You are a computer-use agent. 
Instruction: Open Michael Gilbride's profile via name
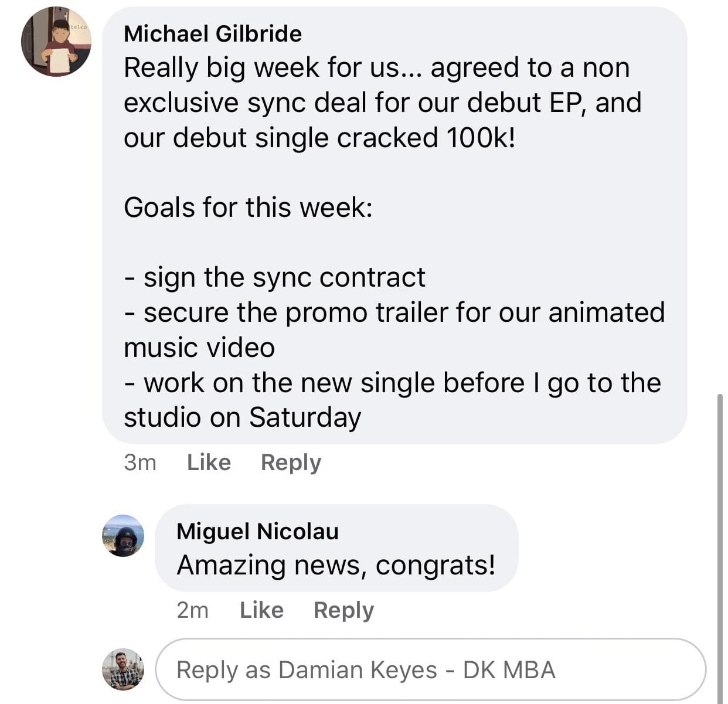[x=213, y=34]
